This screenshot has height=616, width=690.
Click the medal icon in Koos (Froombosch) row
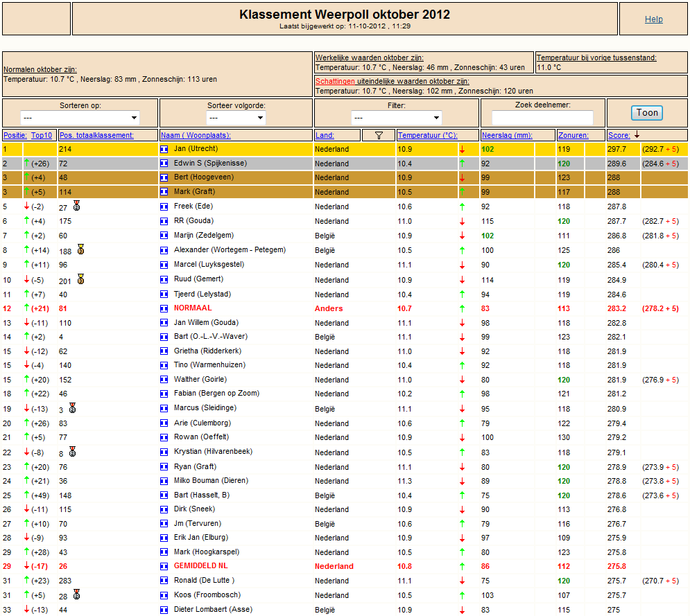pyautogui.click(x=76, y=595)
